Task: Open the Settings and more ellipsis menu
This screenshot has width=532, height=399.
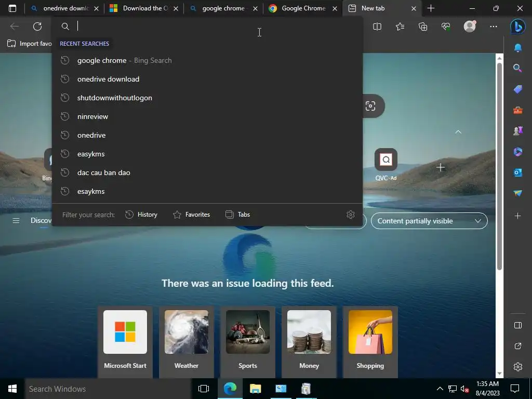Action: (x=494, y=26)
